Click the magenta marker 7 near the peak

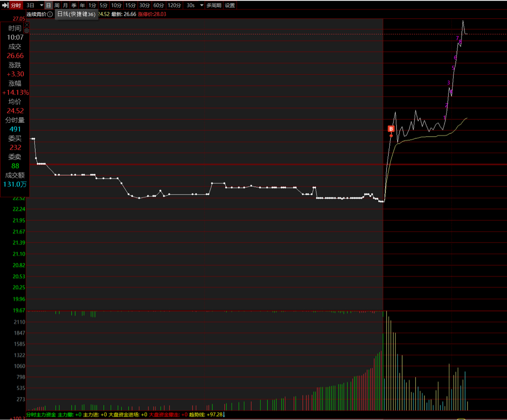click(x=457, y=38)
